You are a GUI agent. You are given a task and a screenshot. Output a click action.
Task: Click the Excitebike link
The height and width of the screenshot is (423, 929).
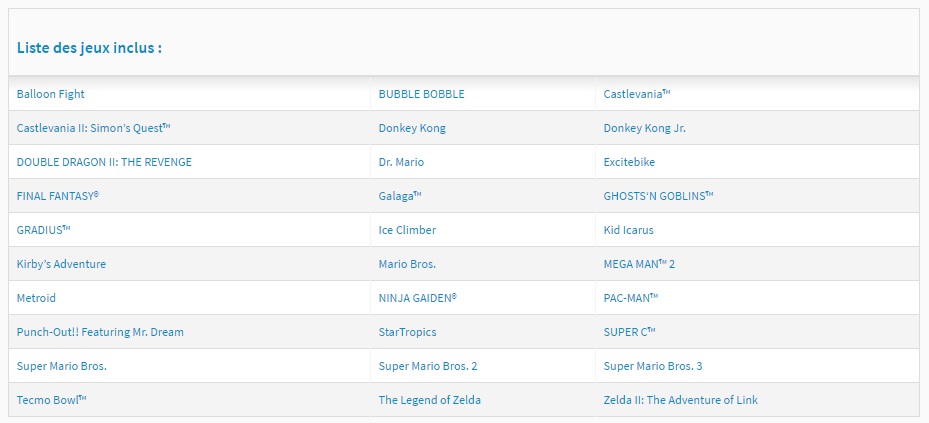point(629,162)
